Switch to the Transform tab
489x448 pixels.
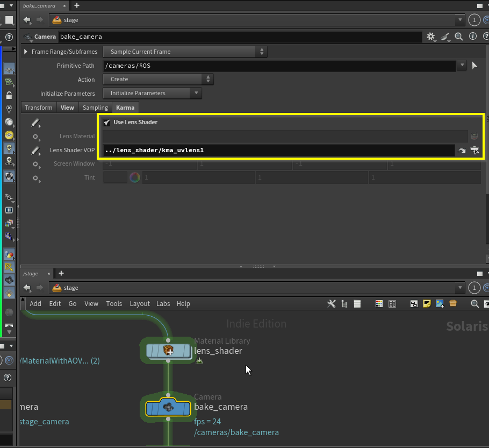(39, 108)
